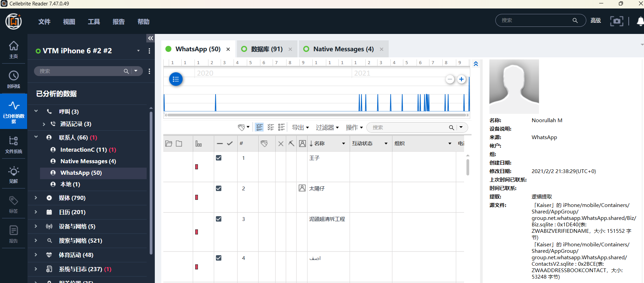Uncheck the checkbox for row 4
Viewport: 644px width, 283px height.
[219, 258]
